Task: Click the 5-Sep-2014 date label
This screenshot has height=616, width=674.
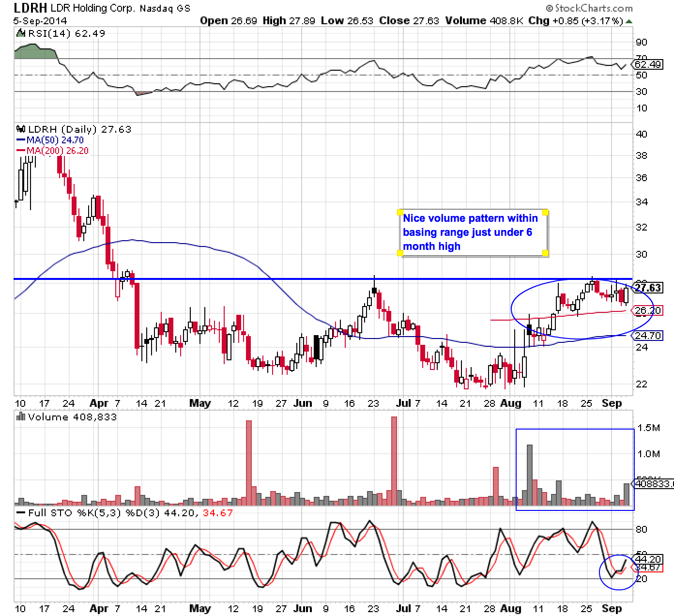Action: click(x=40, y=21)
